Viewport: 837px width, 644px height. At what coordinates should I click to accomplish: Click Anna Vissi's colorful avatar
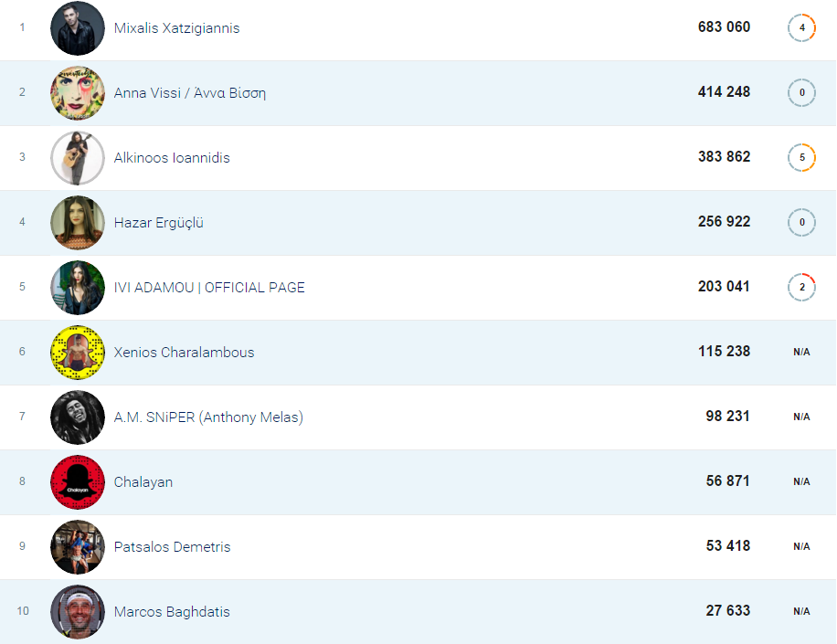point(78,93)
